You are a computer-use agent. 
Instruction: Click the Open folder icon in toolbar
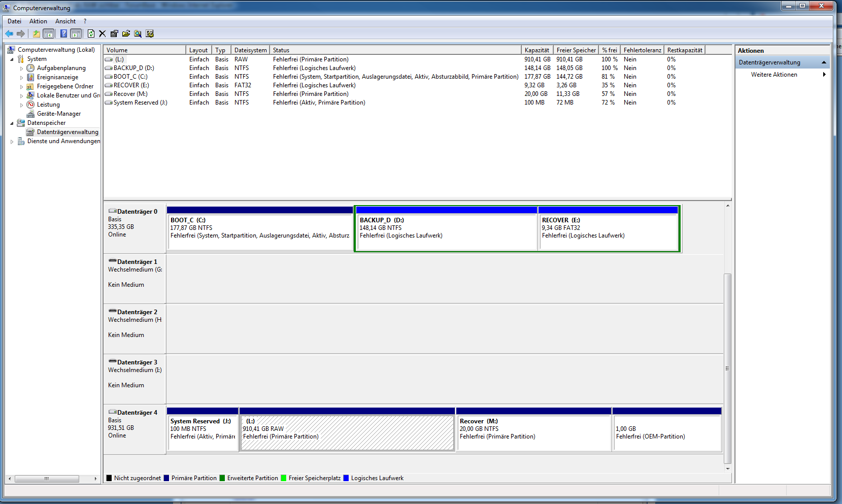126,33
